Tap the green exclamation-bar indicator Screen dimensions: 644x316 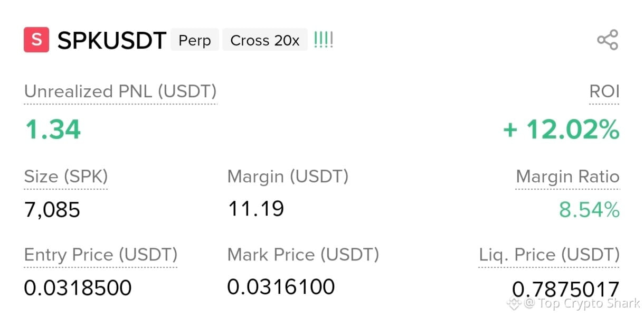click(323, 40)
